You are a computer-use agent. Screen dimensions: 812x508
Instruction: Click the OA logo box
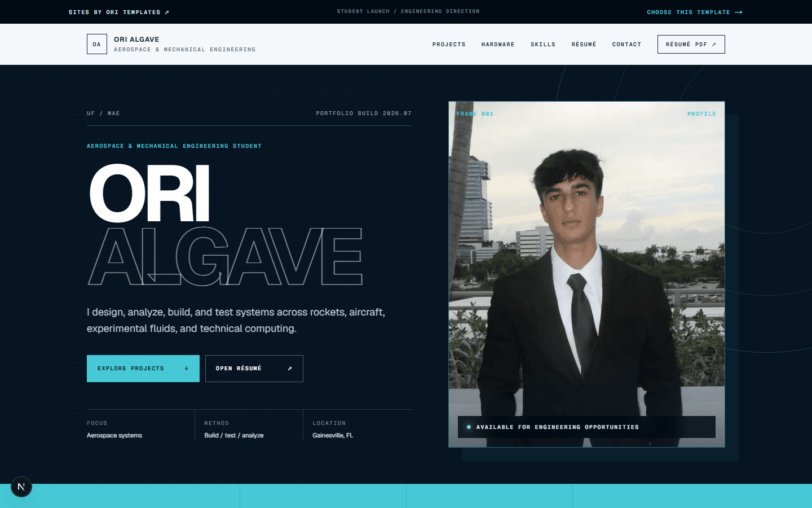click(x=97, y=44)
